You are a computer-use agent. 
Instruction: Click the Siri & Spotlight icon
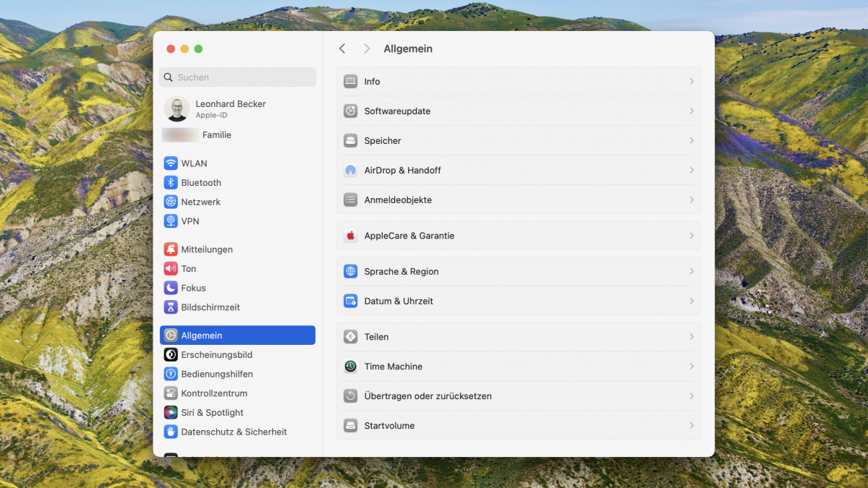click(x=171, y=413)
